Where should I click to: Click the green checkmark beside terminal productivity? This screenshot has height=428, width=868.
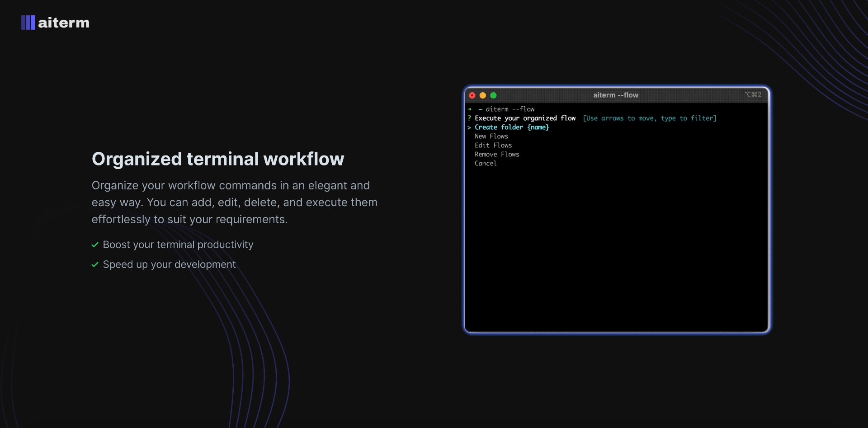[x=94, y=245]
